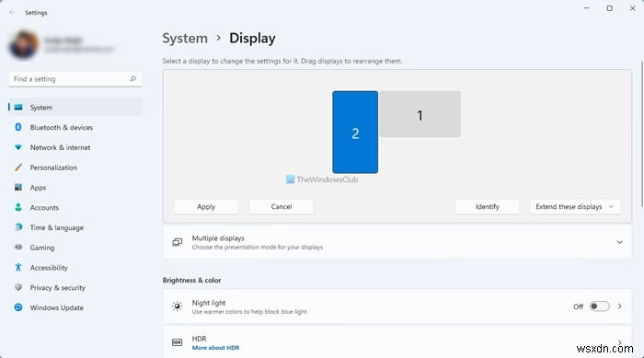Open Time & language settings
Viewport: 644px width, 358px height.
(75, 227)
